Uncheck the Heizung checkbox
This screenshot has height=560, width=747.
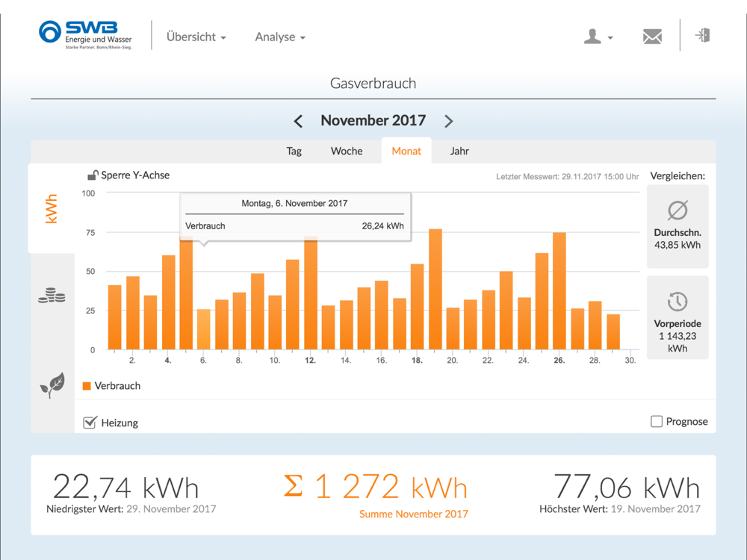tap(90, 423)
